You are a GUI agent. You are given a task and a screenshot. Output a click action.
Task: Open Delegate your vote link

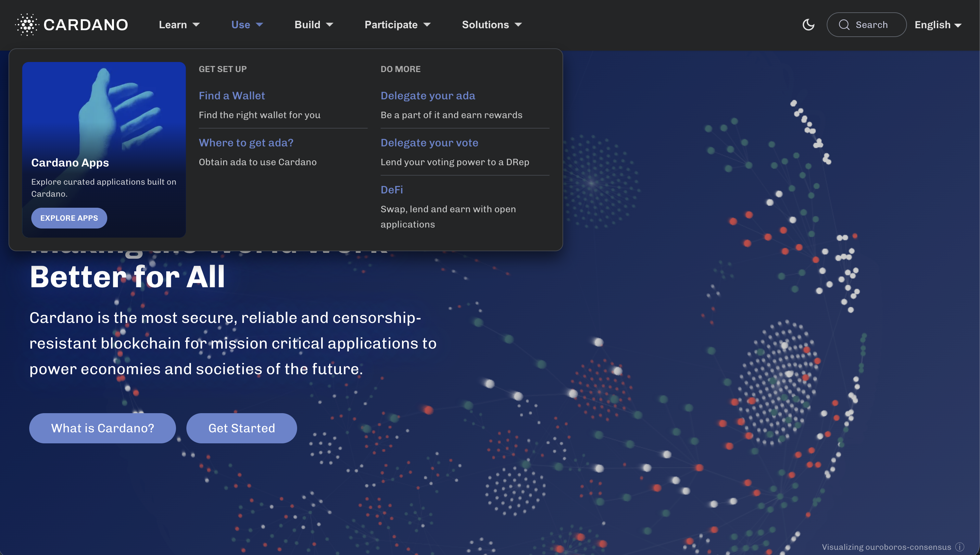tap(429, 142)
